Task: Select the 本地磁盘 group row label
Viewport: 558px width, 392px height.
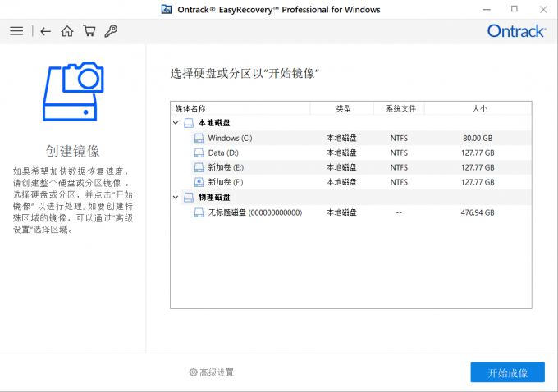Action: [x=214, y=123]
